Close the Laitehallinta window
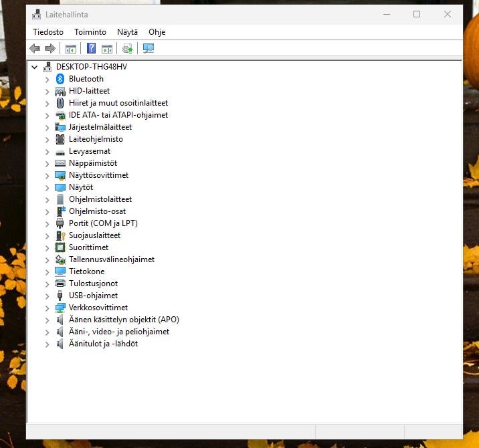 [x=448, y=14]
